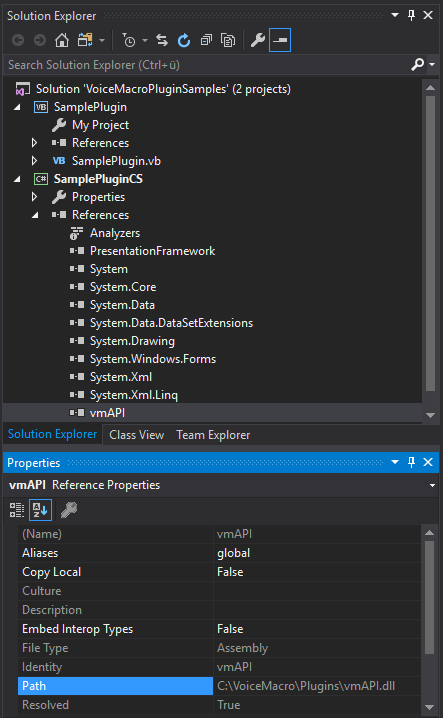Expand the SamplePlugin.vb file node

[x=34, y=161]
